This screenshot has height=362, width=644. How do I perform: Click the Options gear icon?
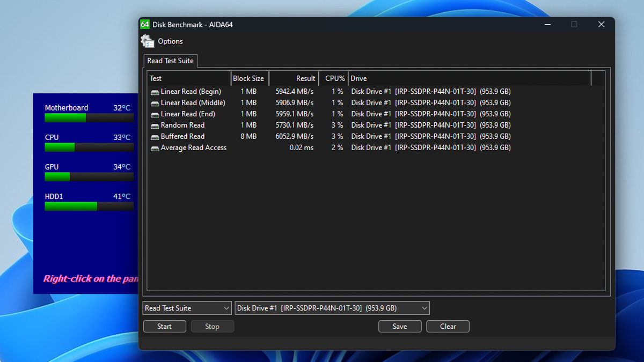(147, 41)
